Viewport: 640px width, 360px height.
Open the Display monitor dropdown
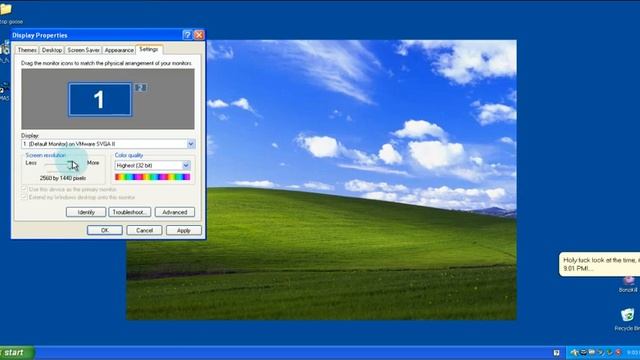pyautogui.click(x=190, y=144)
